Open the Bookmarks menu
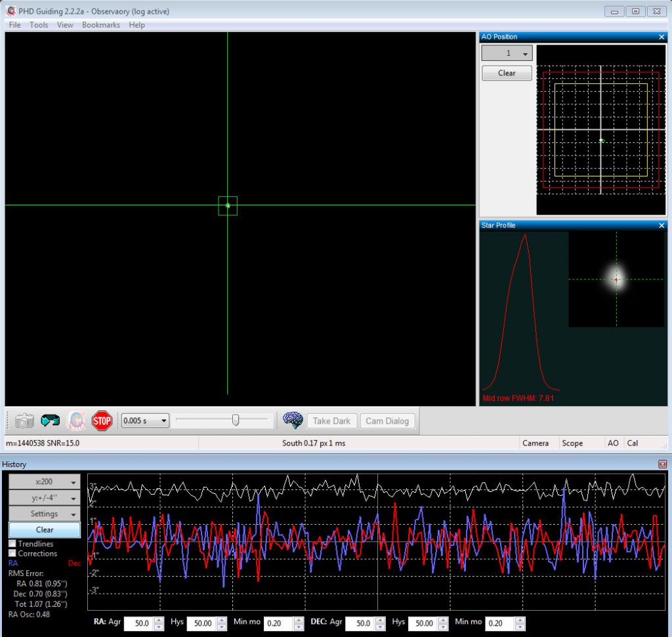Image resolution: width=672 pixels, height=637 pixels. tap(101, 25)
